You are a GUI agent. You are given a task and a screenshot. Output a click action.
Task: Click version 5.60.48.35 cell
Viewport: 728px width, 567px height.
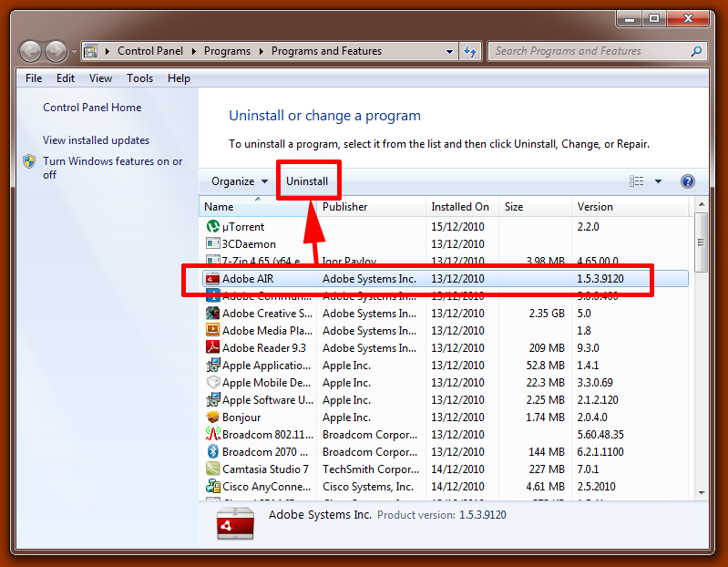[x=600, y=435]
